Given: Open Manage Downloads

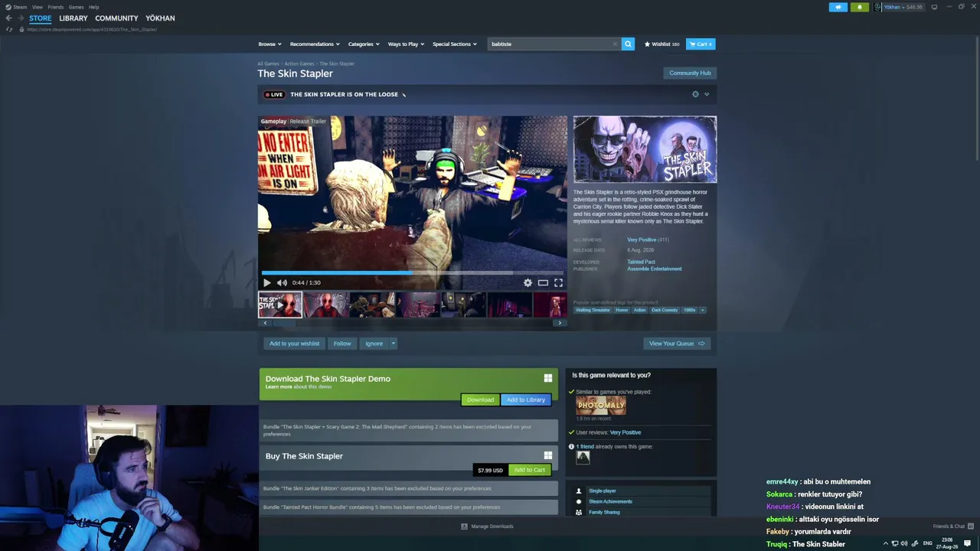Looking at the screenshot, I should tap(487, 527).
